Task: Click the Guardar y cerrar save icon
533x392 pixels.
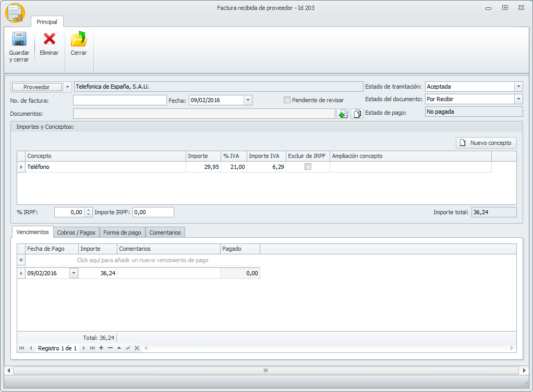Action: point(19,40)
